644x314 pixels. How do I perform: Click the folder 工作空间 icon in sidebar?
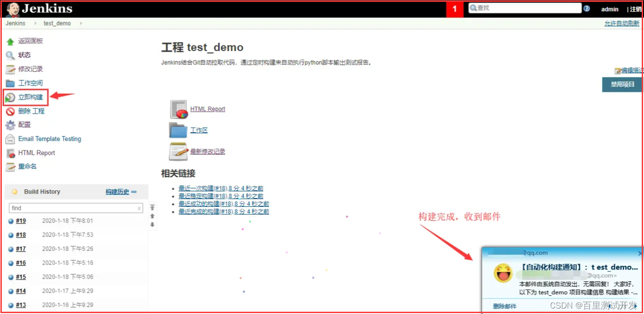tap(10, 84)
